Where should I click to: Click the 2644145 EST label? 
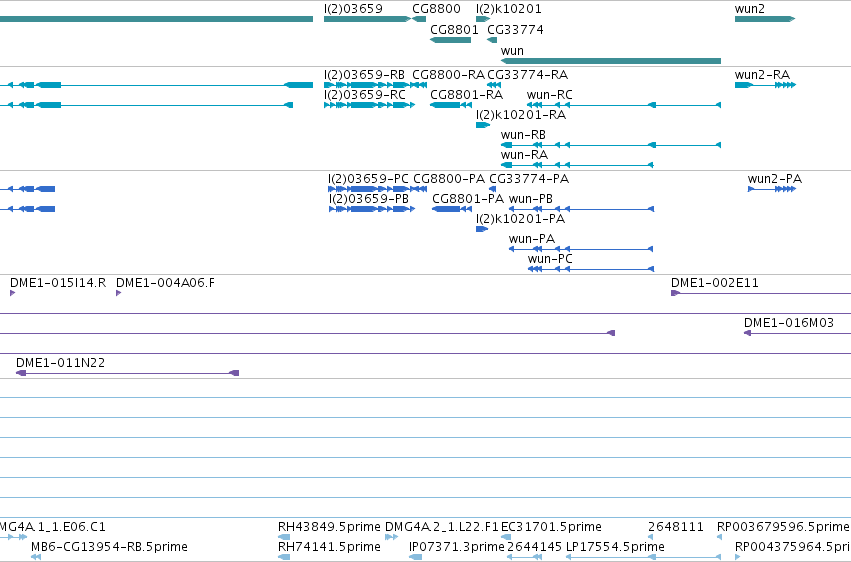coord(534,547)
